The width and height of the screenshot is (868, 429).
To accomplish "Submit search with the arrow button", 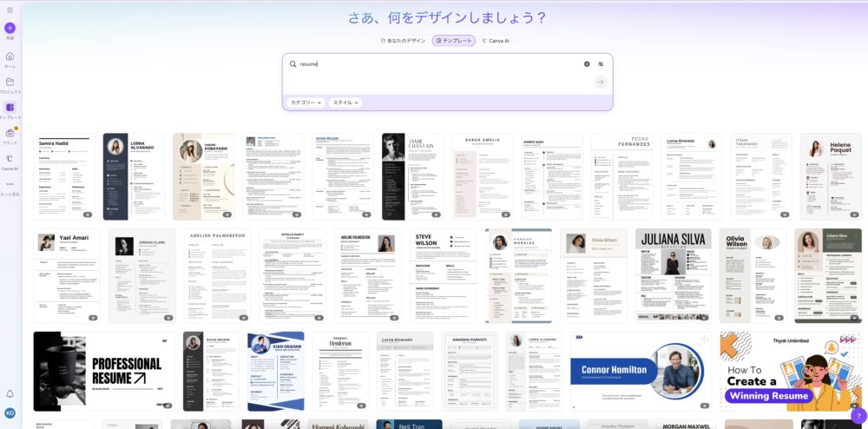I will pos(600,82).
